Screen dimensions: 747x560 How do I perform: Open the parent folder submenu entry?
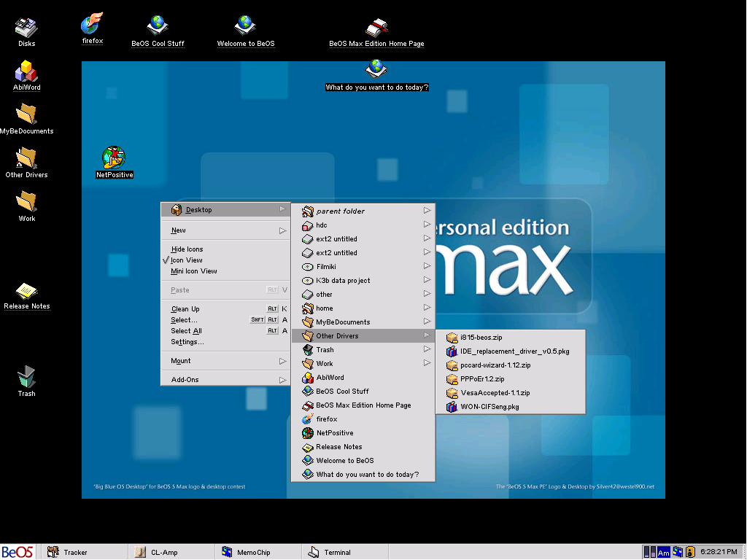(363, 211)
